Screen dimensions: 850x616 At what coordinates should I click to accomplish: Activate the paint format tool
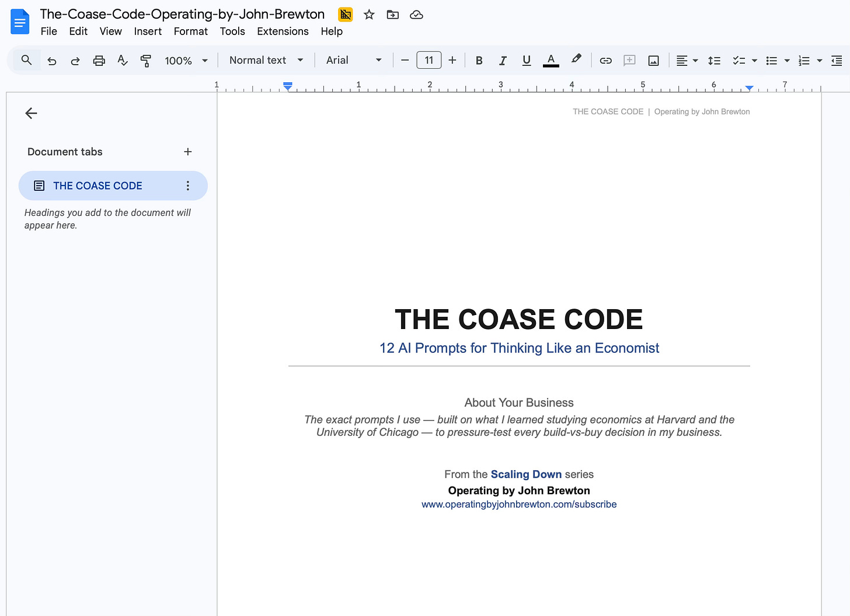[x=146, y=61]
